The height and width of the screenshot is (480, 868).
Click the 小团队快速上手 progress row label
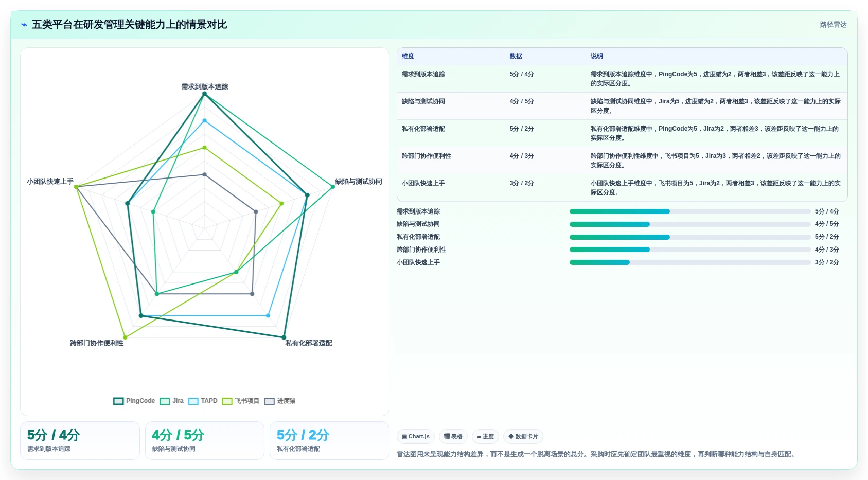418,262
